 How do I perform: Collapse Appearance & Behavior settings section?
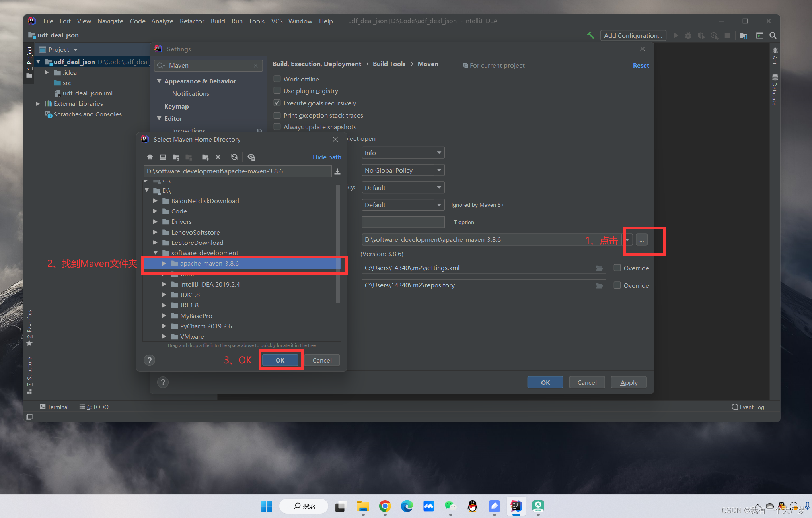pyautogui.click(x=159, y=81)
